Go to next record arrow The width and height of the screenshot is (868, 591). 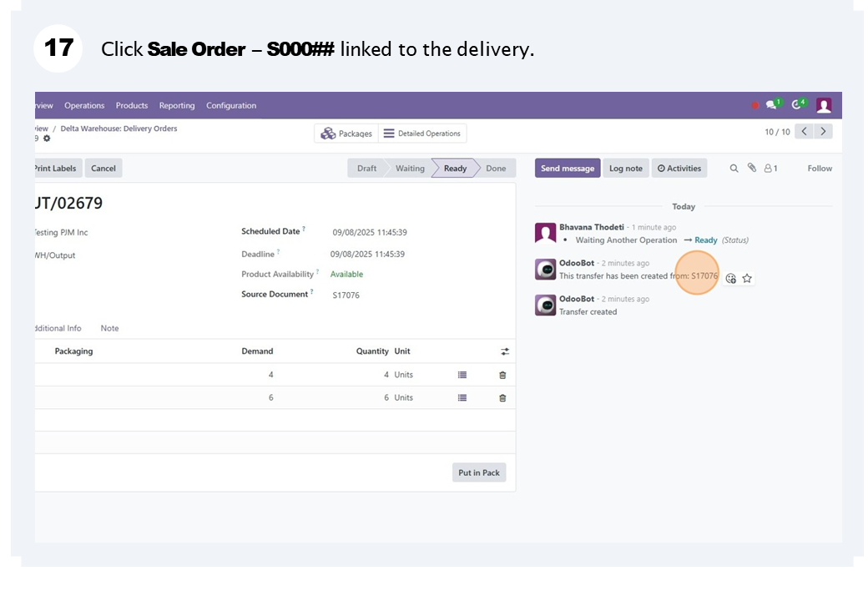coord(824,132)
